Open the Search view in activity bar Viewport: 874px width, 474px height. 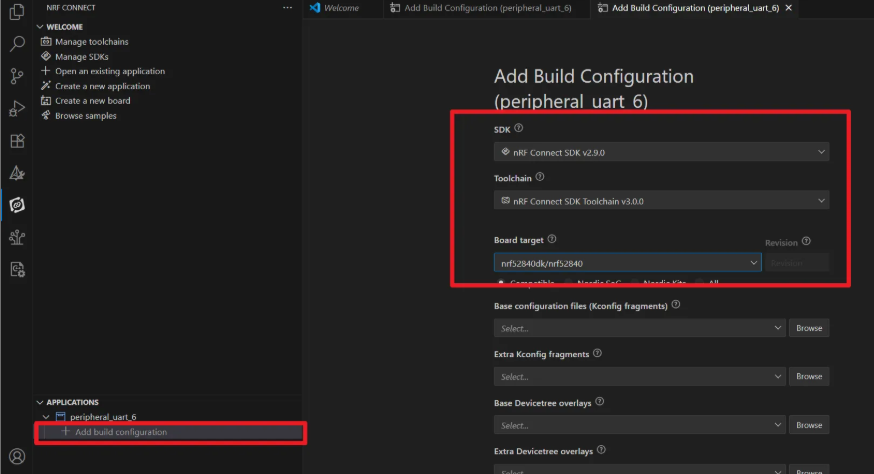[16, 44]
